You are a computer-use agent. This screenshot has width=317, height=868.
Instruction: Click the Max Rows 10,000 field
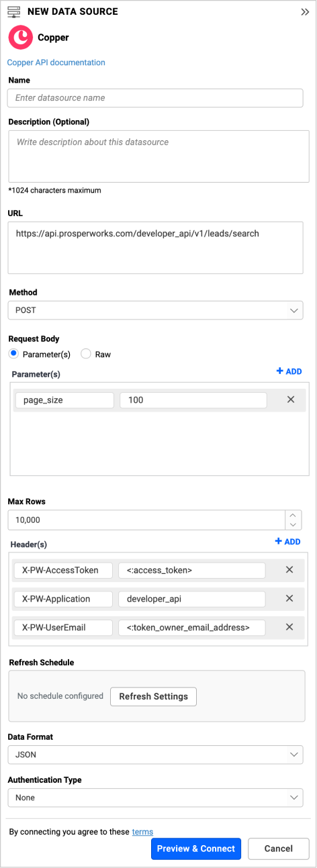146,520
